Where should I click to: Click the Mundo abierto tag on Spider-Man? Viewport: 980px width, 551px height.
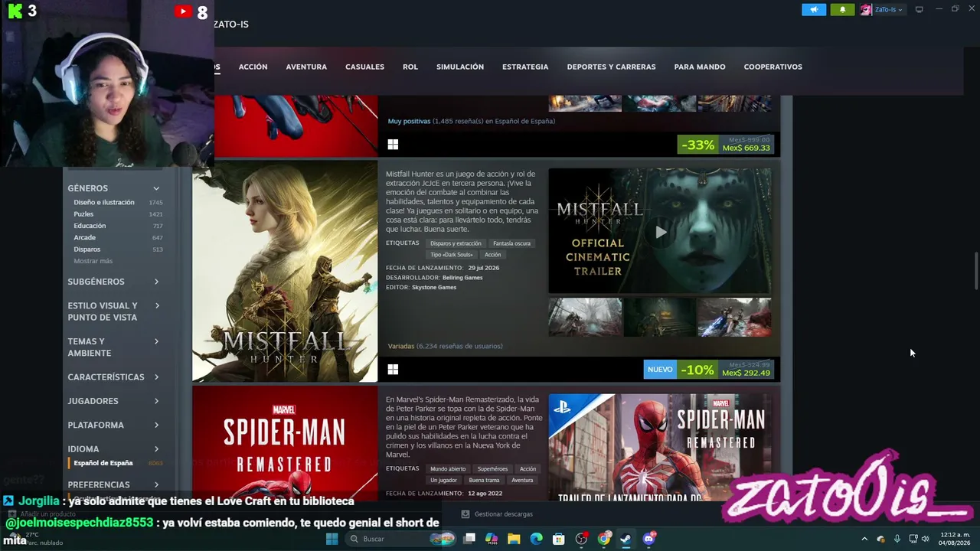click(x=448, y=469)
